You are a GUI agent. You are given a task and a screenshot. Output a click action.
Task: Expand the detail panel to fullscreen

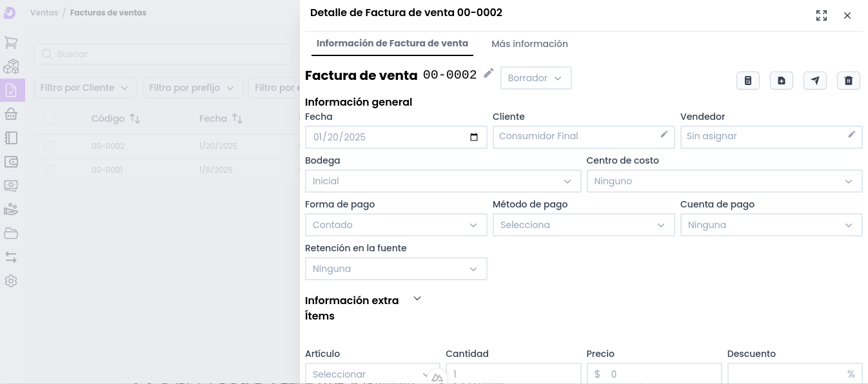[x=822, y=15]
